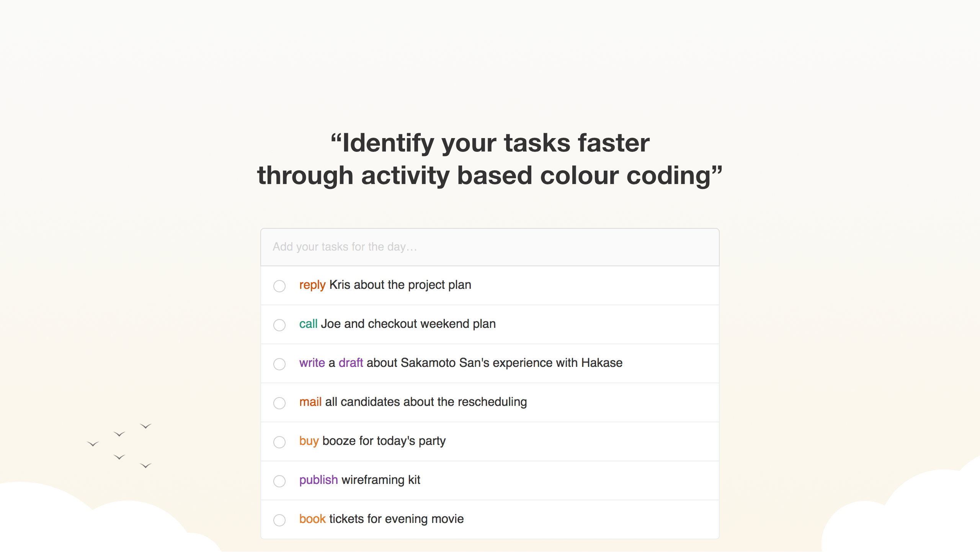The height and width of the screenshot is (552, 980).
Task: Click the orange 'reply' keyword
Action: 312,285
